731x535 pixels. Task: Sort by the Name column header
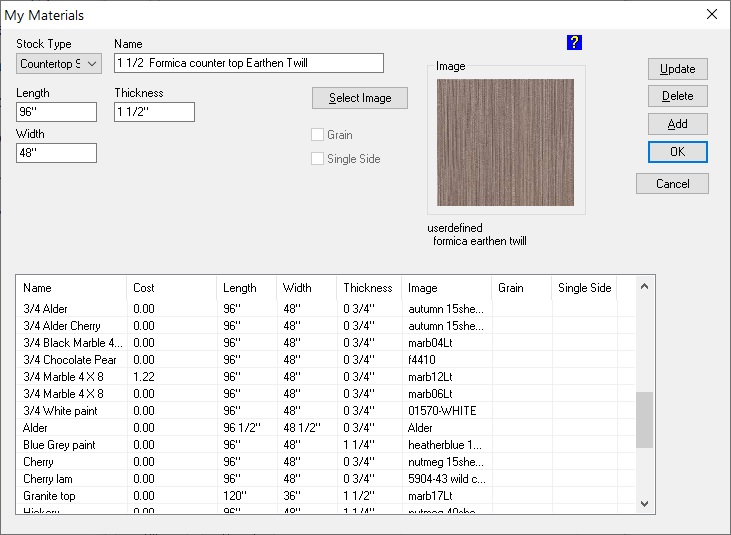point(71,288)
